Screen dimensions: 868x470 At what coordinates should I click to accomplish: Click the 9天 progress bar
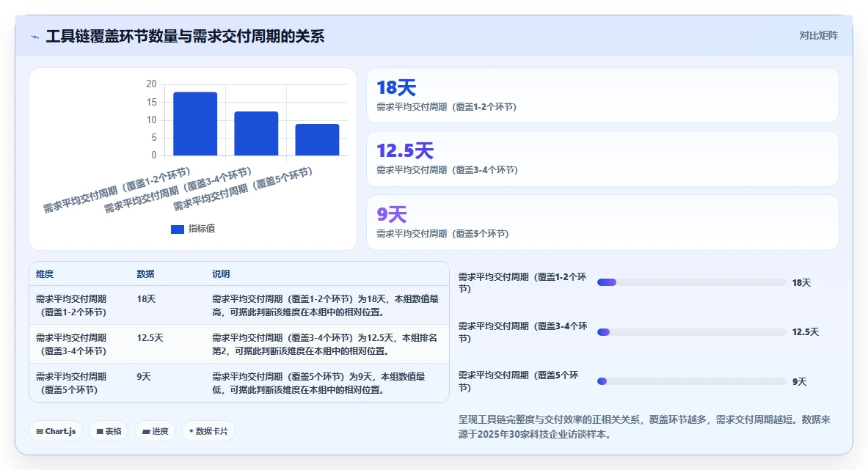tap(691, 381)
